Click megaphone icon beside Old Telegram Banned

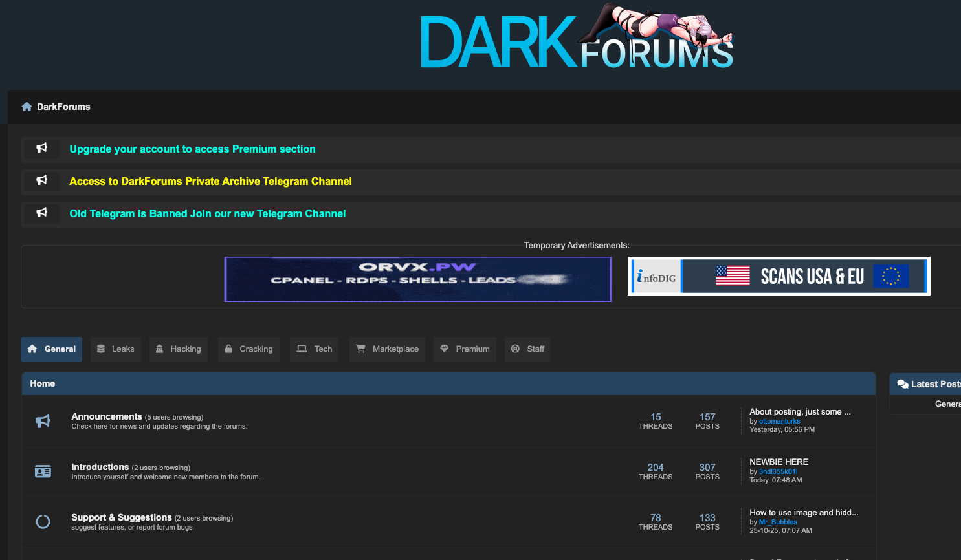click(x=42, y=213)
